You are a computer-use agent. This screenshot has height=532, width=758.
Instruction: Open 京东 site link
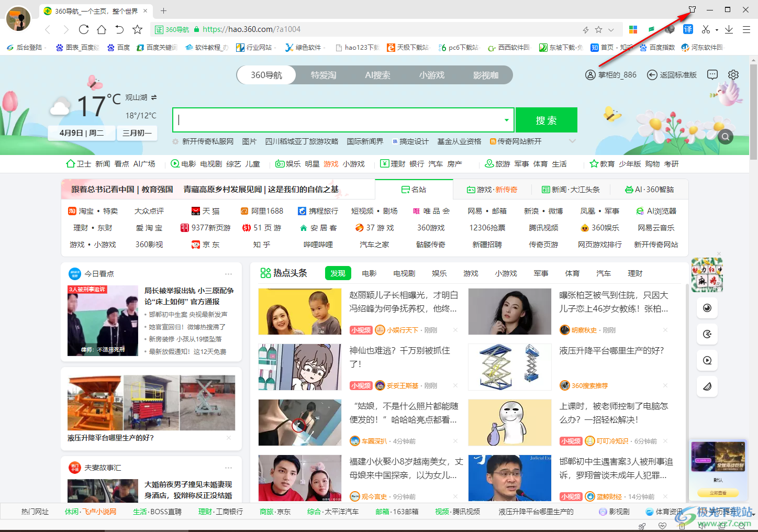(x=205, y=245)
